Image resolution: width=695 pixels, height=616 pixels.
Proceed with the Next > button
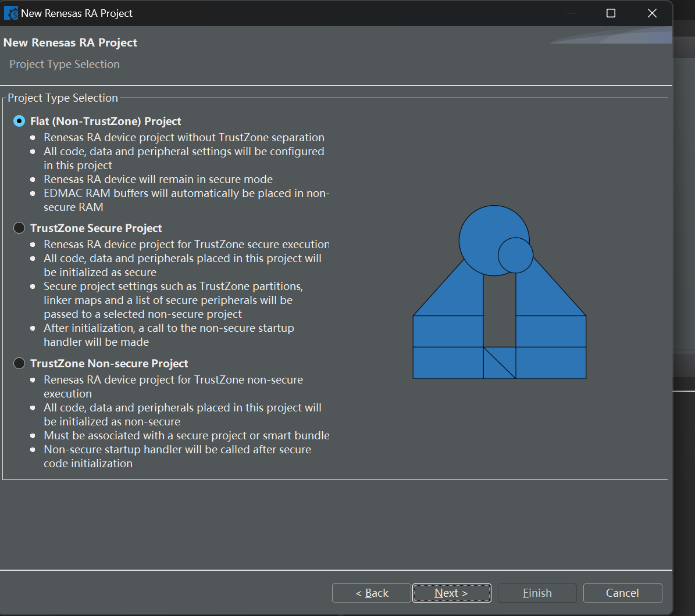point(452,593)
